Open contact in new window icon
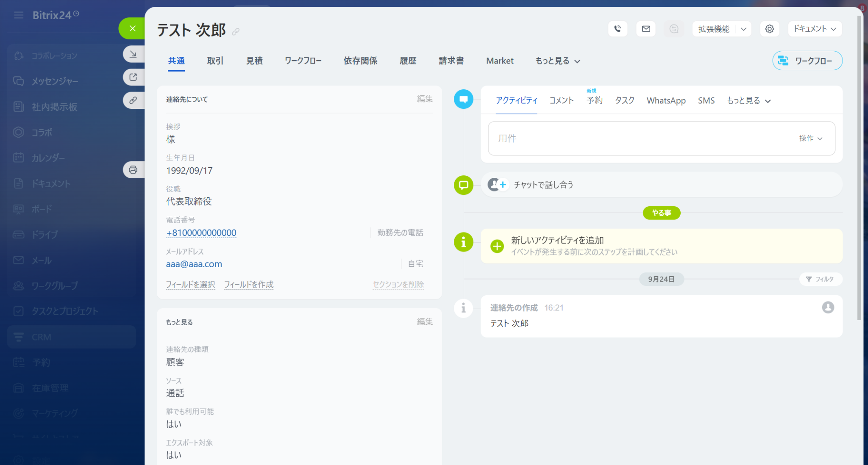This screenshot has height=465, width=868. click(x=133, y=77)
